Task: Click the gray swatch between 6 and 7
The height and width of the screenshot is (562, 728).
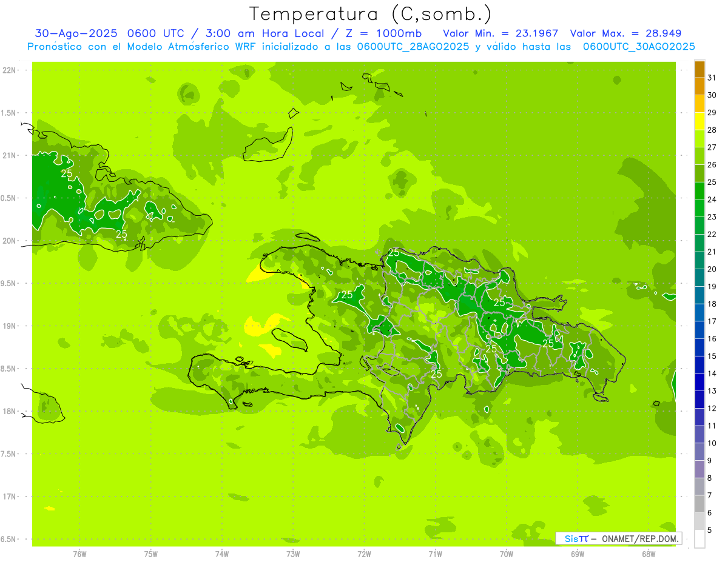Action: click(699, 504)
